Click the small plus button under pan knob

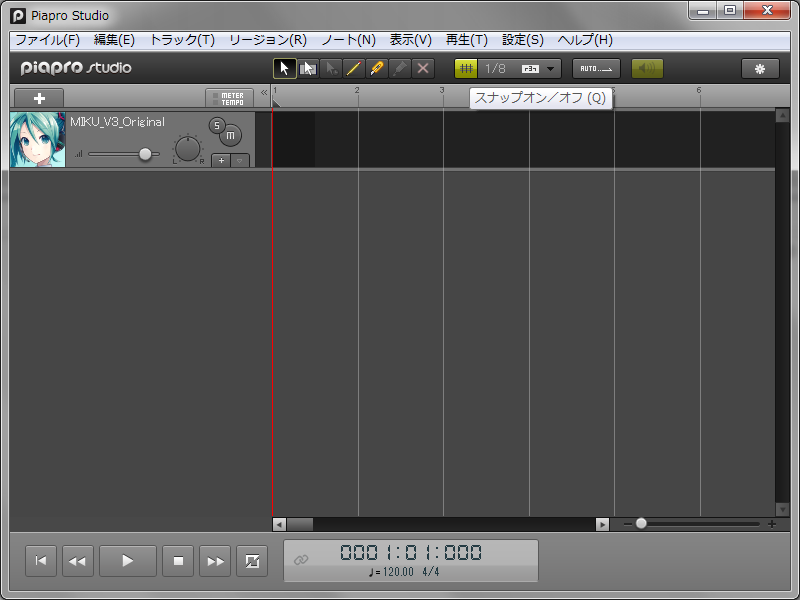click(x=221, y=161)
